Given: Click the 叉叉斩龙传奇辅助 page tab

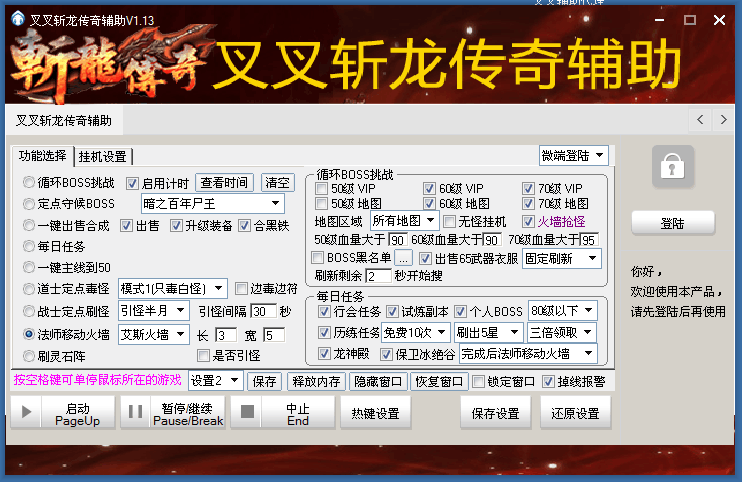Looking at the screenshot, I should [x=64, y=121].
